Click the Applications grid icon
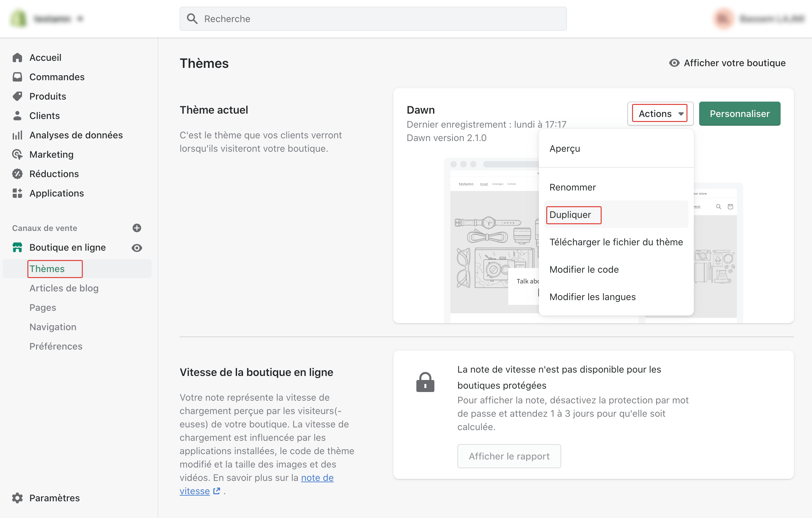Screen dimensions: 812x518 tap(17, 193)
